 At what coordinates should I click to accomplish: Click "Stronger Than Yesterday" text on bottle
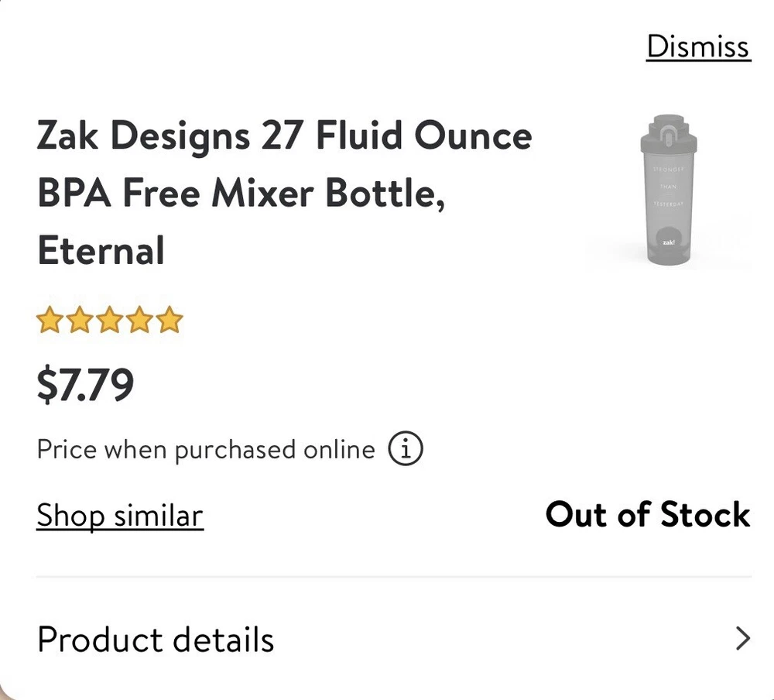669,186
